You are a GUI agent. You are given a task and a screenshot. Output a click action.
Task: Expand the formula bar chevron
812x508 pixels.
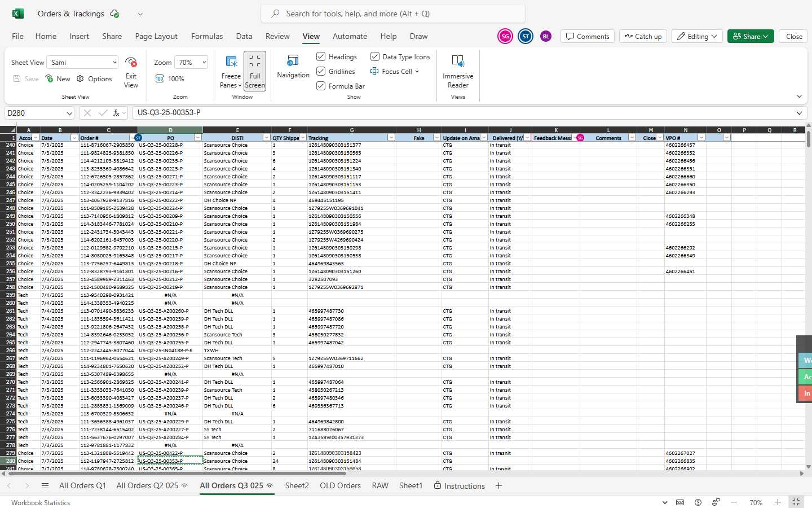coord(799,113)
